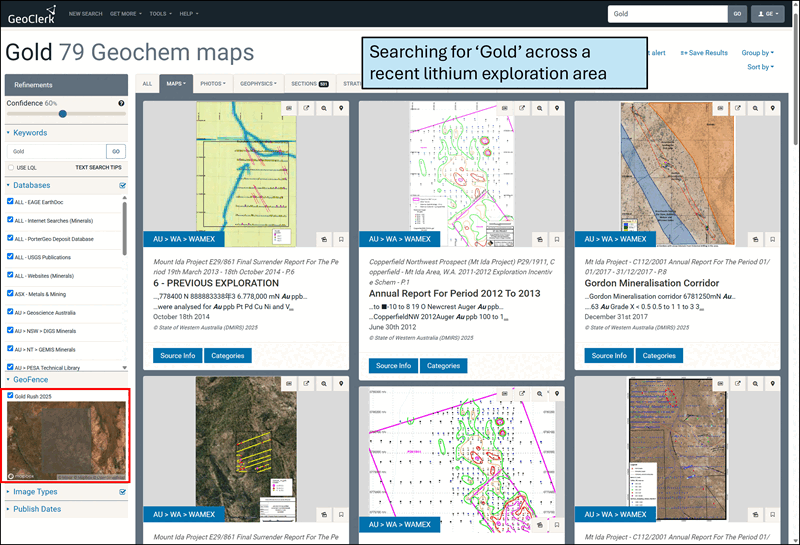Open the Get More menu
The width and height of the screenshot is (800, 545).
(124, 14)
